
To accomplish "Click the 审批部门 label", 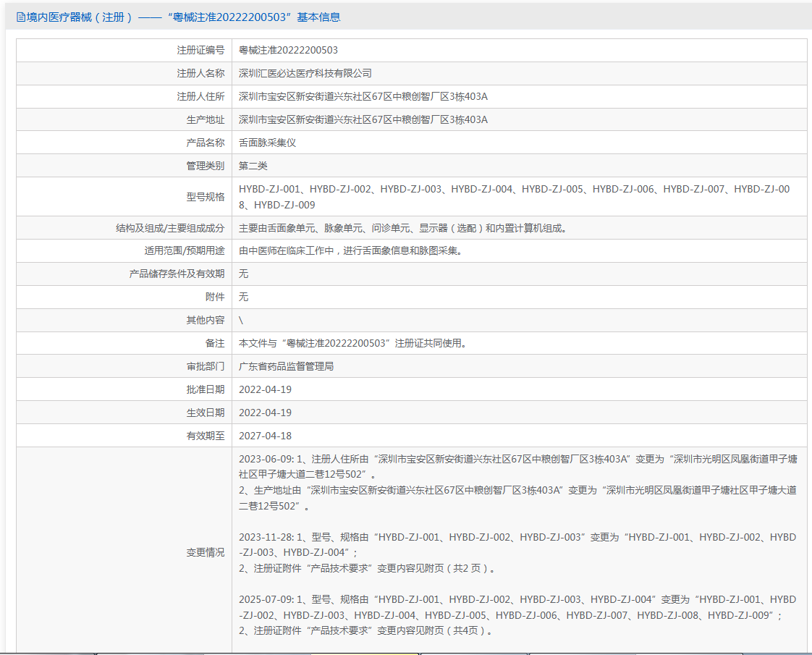I will [205, 367].
